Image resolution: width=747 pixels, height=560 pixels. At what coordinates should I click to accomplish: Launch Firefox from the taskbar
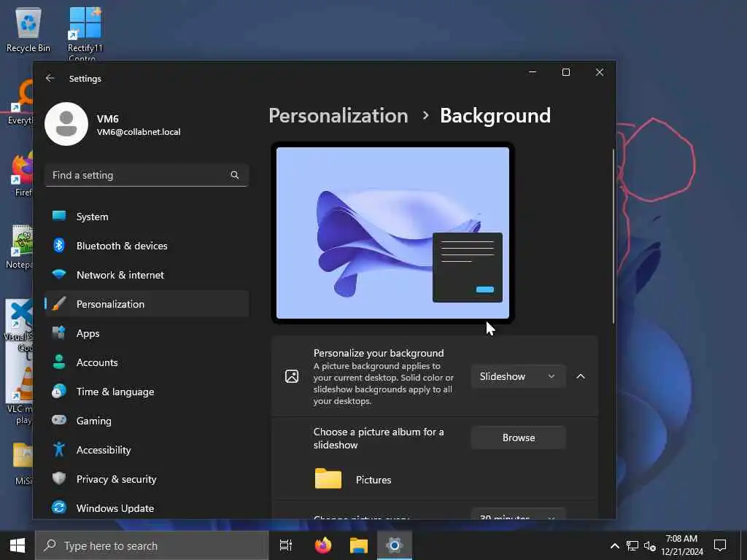pyautogui.click(x=323, y=545)
